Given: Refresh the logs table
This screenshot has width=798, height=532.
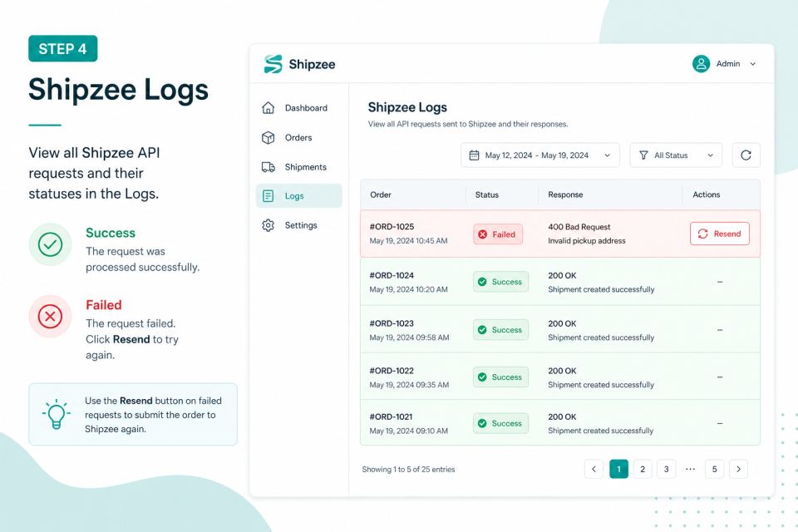Looking at the screenshot, I should coord(746,155).
